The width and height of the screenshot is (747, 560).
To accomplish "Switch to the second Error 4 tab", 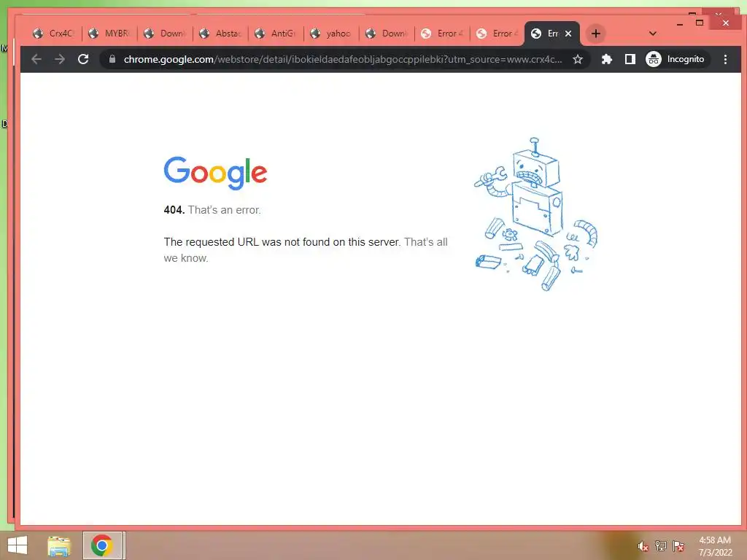I will tap(497, 34).
